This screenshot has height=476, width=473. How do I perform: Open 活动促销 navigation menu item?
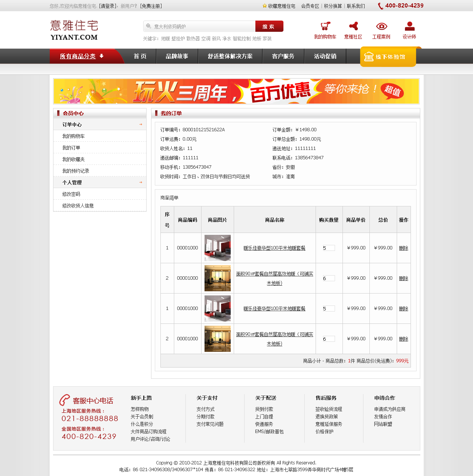coord(325,56)
